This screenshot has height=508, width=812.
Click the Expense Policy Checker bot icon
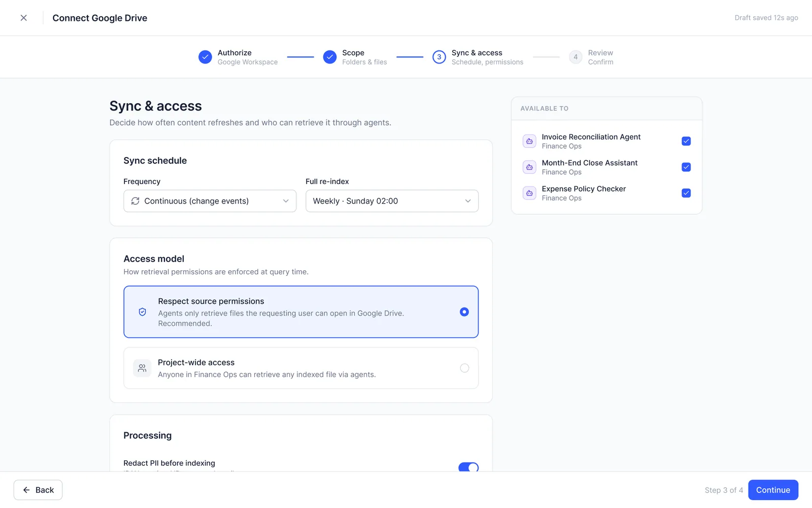pos(529,193)
